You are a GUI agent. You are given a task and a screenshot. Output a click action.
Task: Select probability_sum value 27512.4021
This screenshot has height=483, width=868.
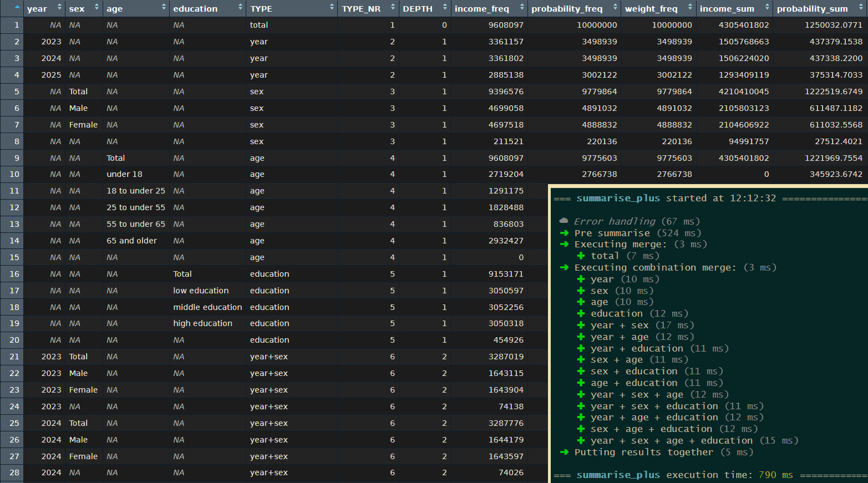click(839, 141)
